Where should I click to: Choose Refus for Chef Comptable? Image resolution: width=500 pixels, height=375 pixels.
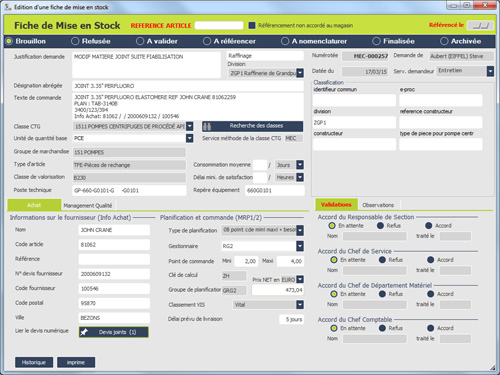pos(382,328)
